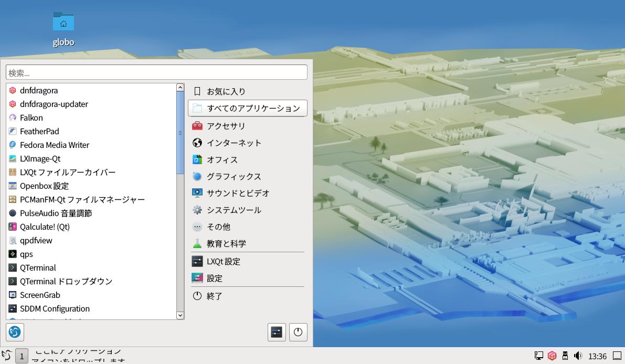Image resolution: width=625 pixels, height=364 pixels.
Task: Click the scroll down arrow in the application list
Action: click(180, 315)
